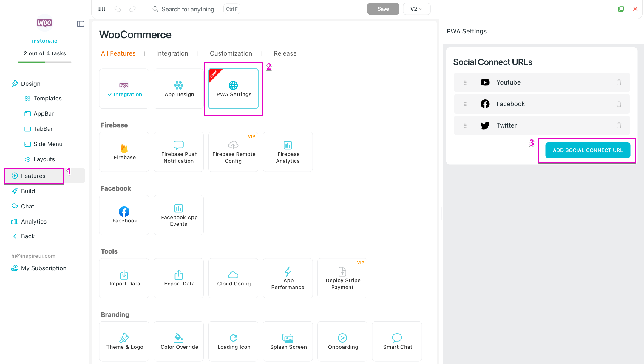The width and height of the screenshot is (644, 364).
Task: Expand the V2 version dropdown
Action: pos(416,9)
